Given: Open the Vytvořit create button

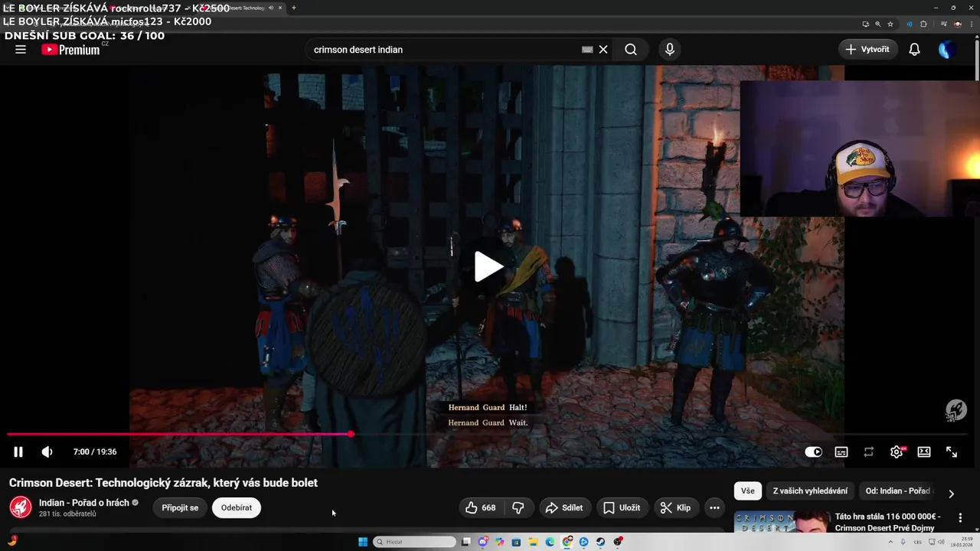Looking at the screenshot, I should 868,50.
